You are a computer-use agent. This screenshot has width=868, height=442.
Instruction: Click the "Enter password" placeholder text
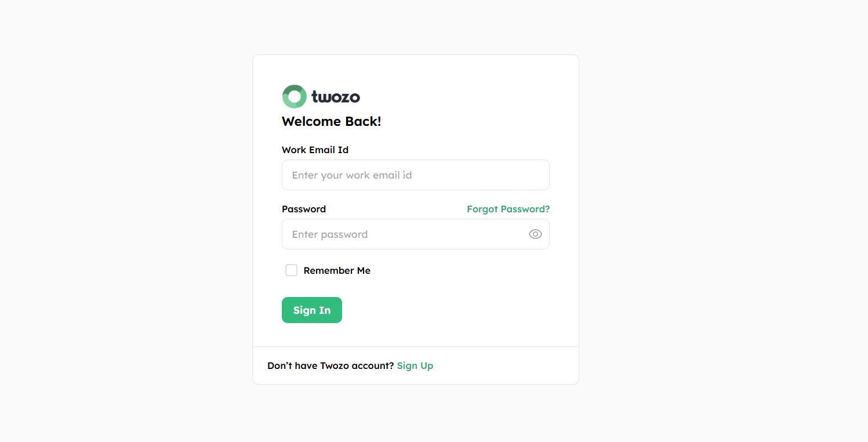(x=330, y=234)
